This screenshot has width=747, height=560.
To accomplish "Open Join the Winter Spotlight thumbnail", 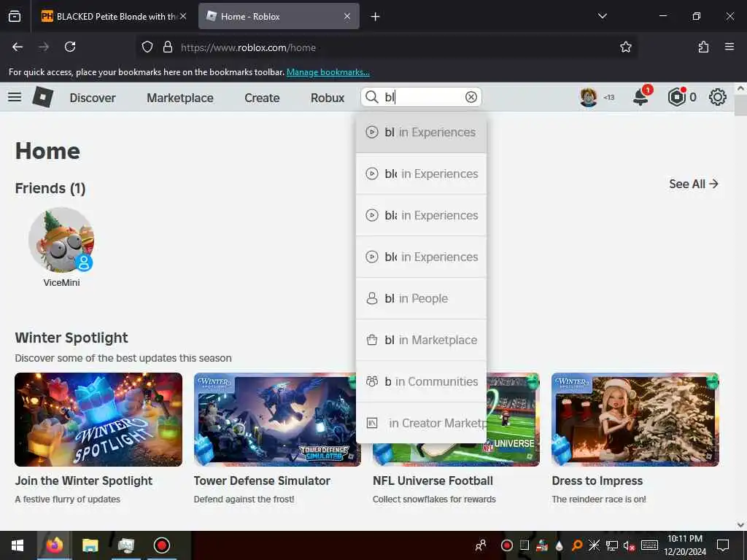I will [98, 419].
